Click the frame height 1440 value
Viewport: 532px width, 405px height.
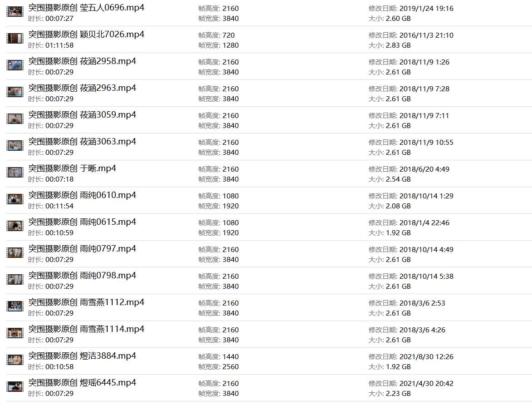(x=231, y=357)
